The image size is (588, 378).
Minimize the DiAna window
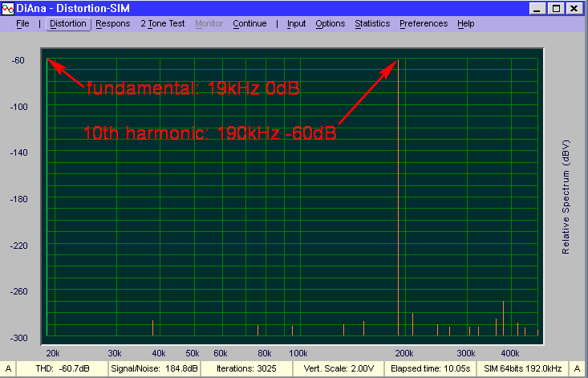tap(537, 8)
